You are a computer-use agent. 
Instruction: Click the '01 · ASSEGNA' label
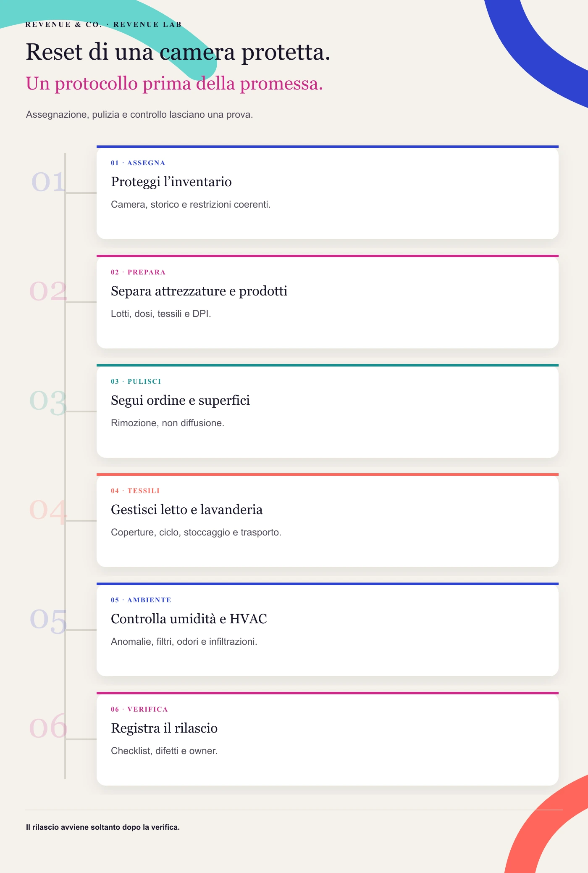pyautogui.click(x=138, y=163)
